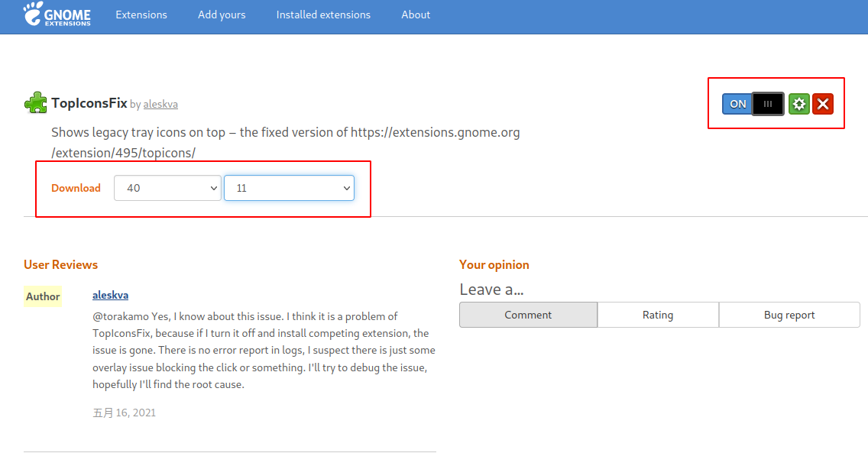The width and height of the screenshot is (868, 453).
Task: Click the @torakamo review comment text
Action: coord(264,351)
